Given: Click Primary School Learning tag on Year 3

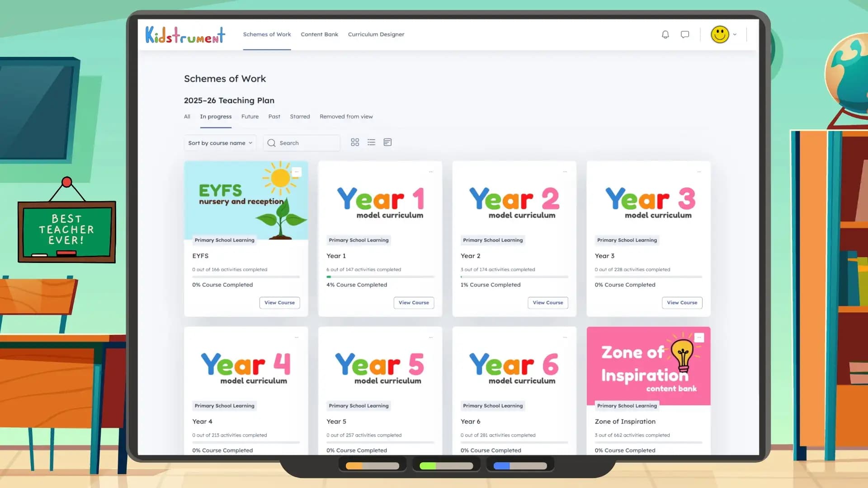Looking at the screenshot, I should pyautogui.click(x=627, y=240).
